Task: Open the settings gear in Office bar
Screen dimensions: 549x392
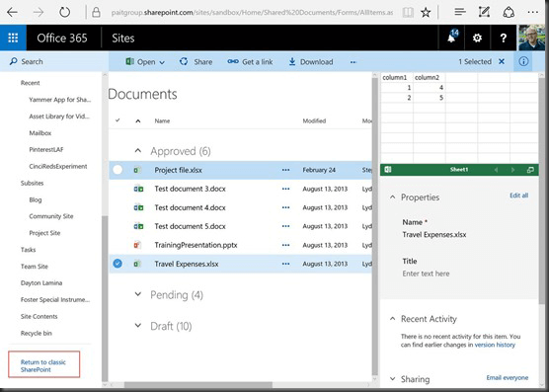Action: point(477,38)
